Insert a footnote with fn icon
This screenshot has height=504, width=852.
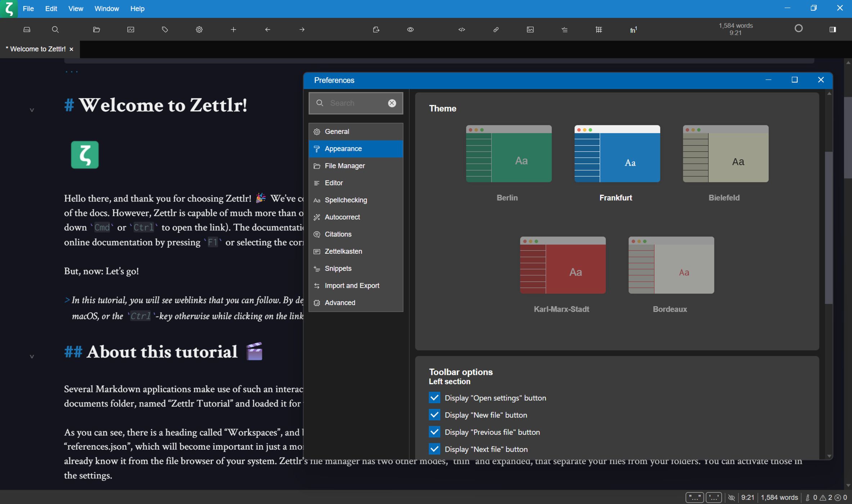pos(633,30)
